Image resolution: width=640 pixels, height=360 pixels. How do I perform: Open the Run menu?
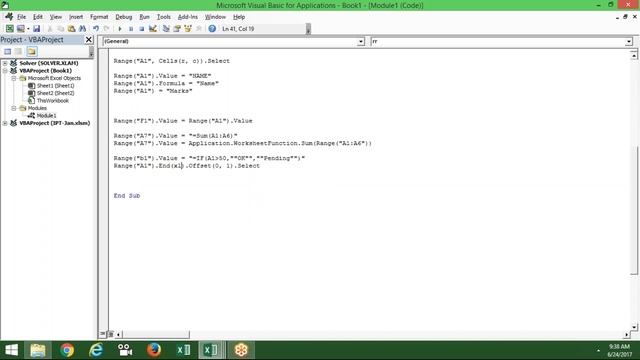144,17
